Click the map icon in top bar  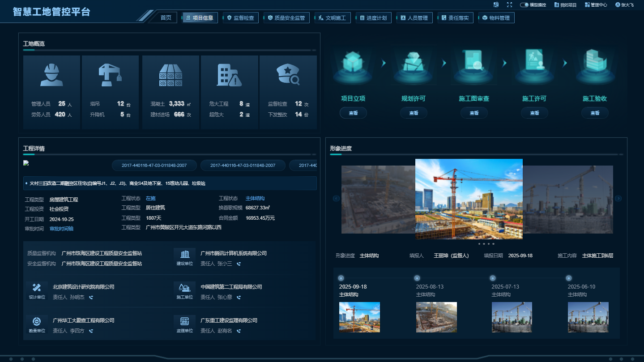tap(496, 4)
